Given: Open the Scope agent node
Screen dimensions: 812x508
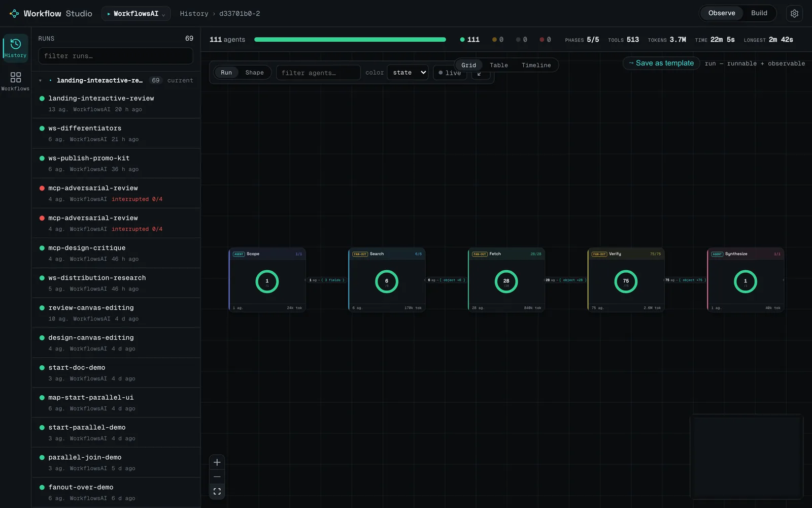Looking at the screenshot, I should [x=267, y=279].
